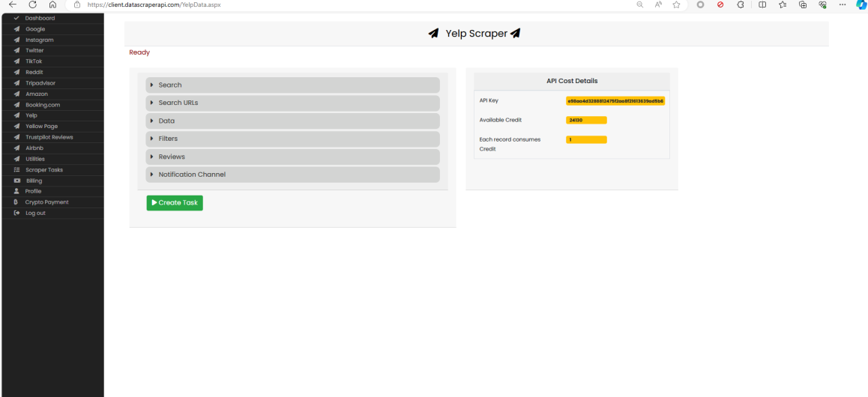Viewport: 868px width, 397px height.
Task: Click the Scraper Tasks list icon
Action: click(x=16, y=170)
